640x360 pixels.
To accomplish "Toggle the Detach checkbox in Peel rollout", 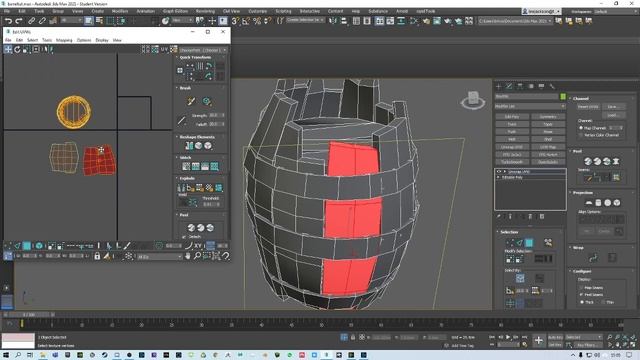I will tap(183, 237).
